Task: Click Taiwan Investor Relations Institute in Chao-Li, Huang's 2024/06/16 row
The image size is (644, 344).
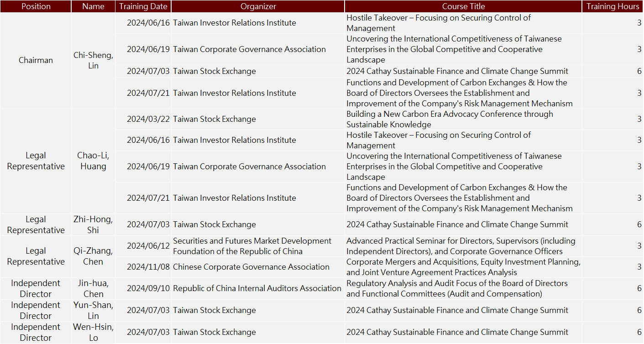Action: point(234,140)
